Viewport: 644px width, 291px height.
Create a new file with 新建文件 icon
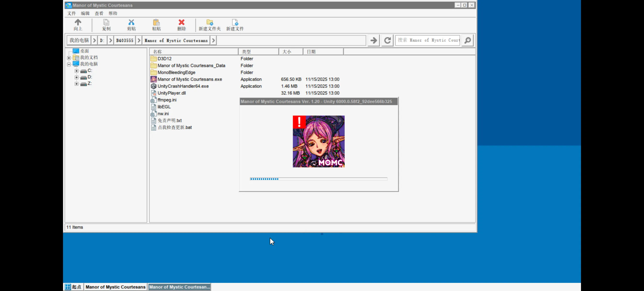[x=235, y=22]
